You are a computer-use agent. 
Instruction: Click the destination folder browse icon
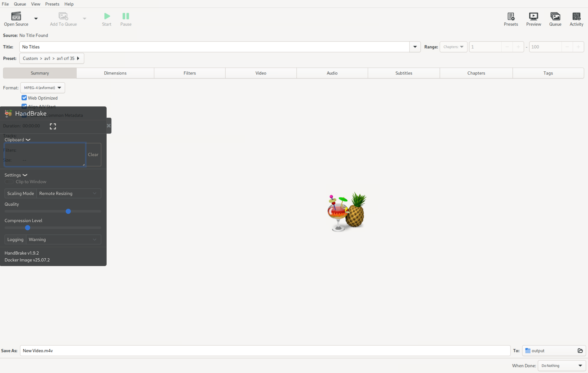[x=580, y=351]
